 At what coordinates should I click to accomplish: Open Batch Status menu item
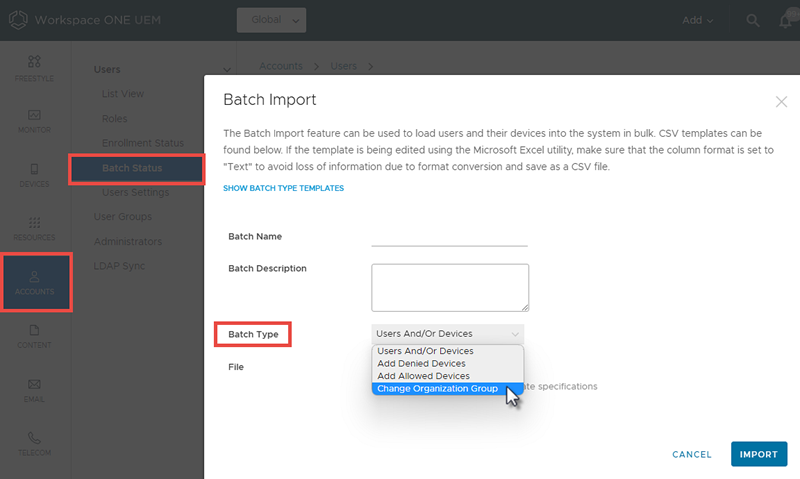[x=137, y=169]
